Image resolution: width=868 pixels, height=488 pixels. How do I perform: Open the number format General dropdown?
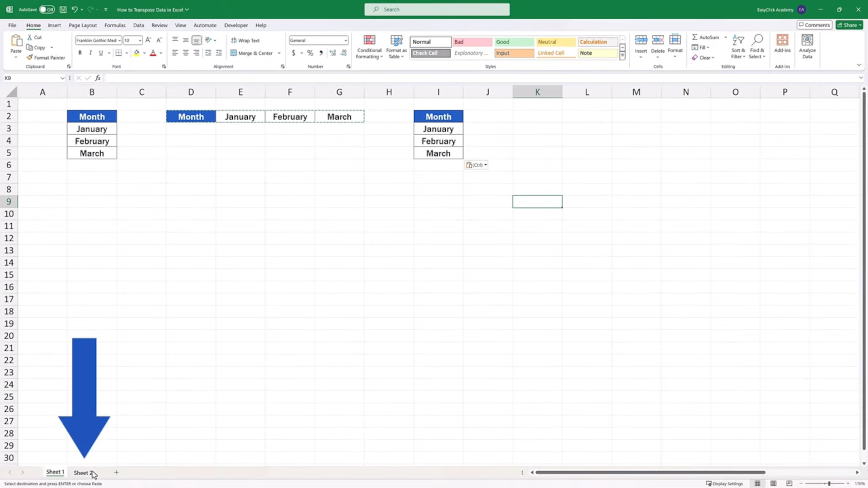(x=345, y=40)
